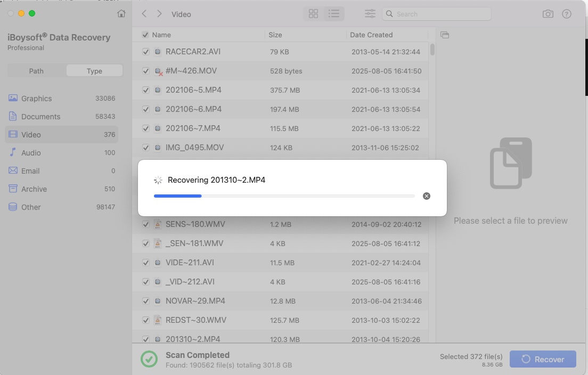Select the Type tab
588x375 pixels.
94,71
